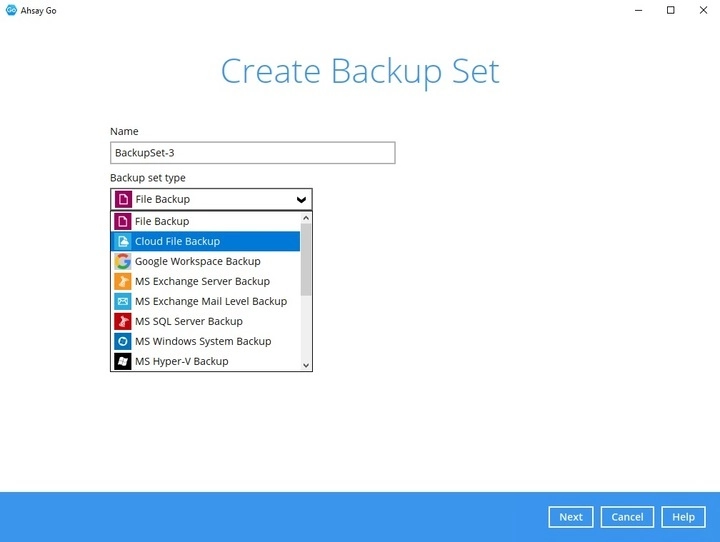The height and width of the screenshot is (542, 720).
Task: Select MS Hyper-V Backup entry
Action: tap(205, 361)
